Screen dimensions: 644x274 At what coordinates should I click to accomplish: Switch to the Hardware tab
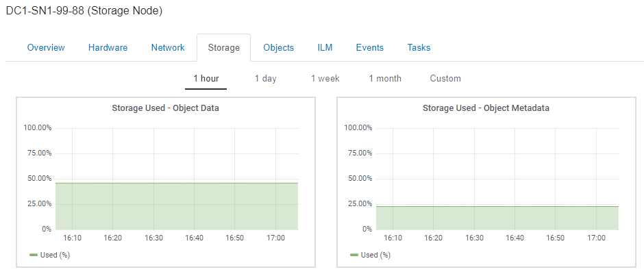coord(108,48)
